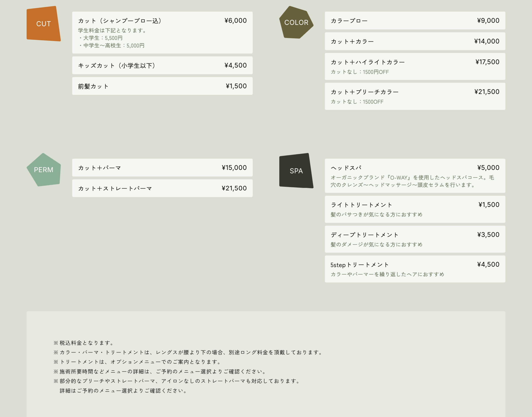Click the 中学生〜高校生：5,000円 line
Viewport: 532px width, 417px height.
(111, 45)
